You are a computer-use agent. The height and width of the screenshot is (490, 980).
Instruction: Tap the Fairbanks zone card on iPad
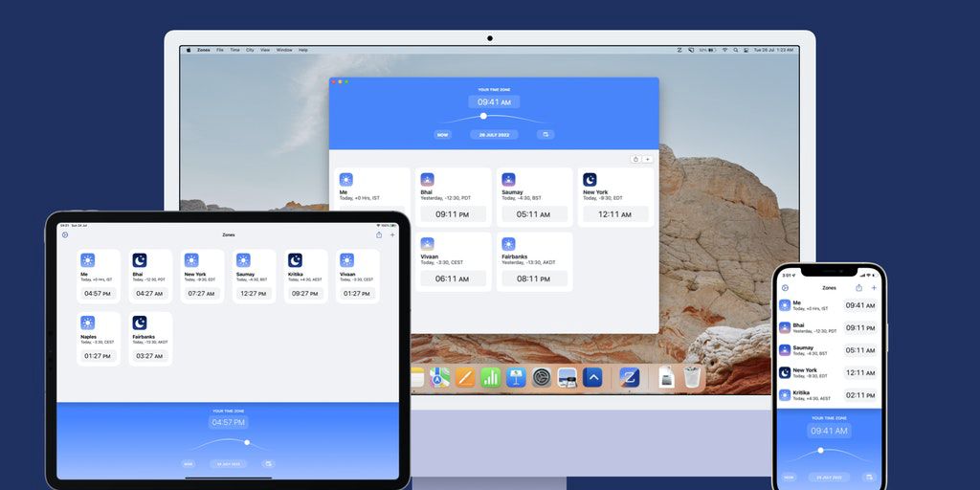[151, 339]
